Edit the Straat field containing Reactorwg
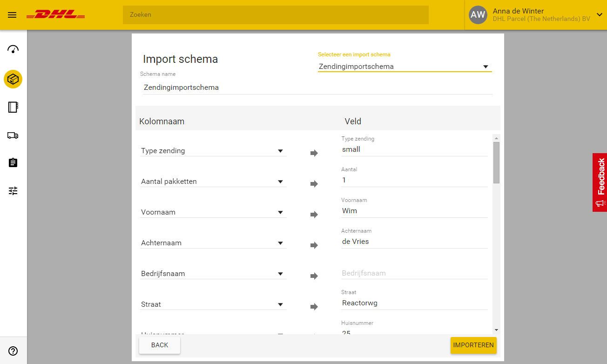 (x=414, y=303)
